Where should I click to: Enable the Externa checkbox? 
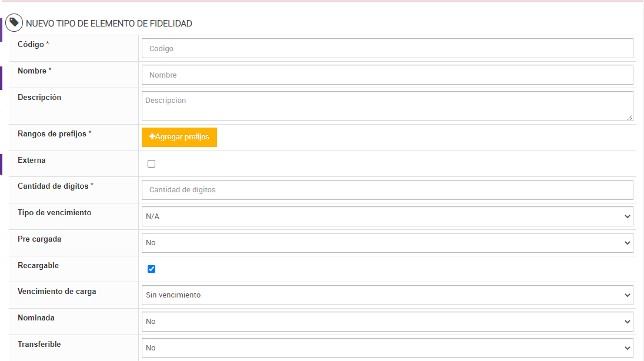point(152,164)
